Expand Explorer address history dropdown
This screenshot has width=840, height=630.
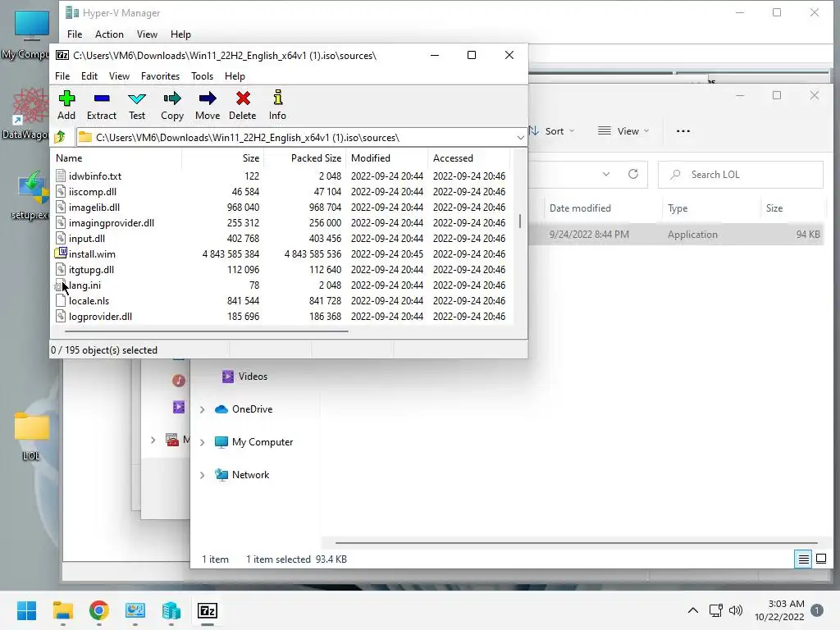606,174
